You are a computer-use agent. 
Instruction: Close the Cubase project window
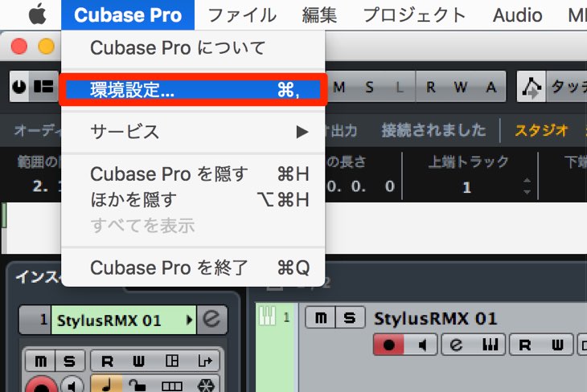[18, 47]
